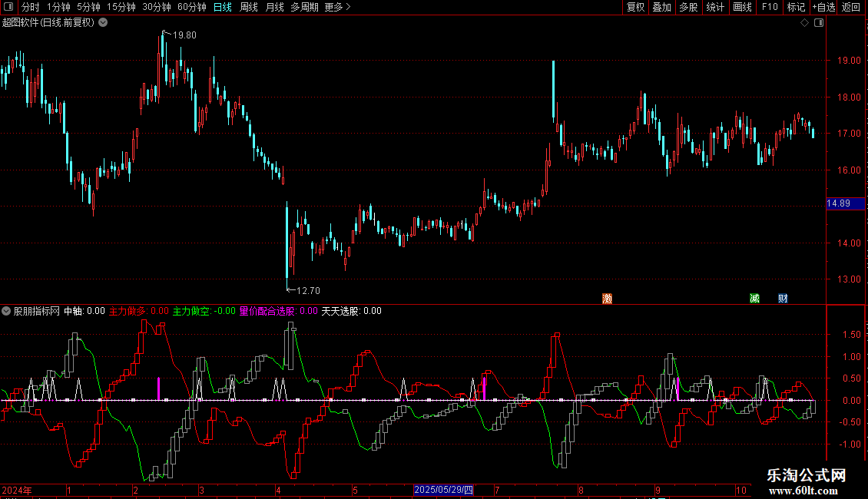Select the 60分钟 period
868x499 pixels.
[192, 7]
